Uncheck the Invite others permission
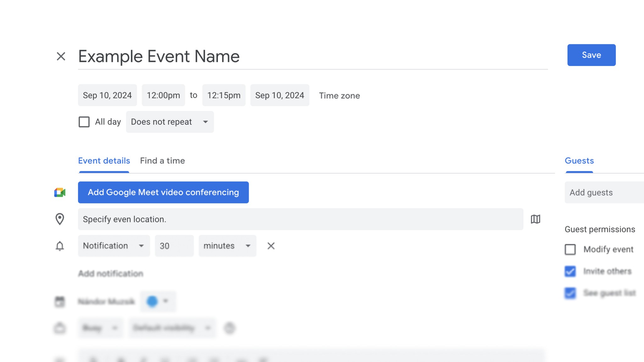 point(570,271)
